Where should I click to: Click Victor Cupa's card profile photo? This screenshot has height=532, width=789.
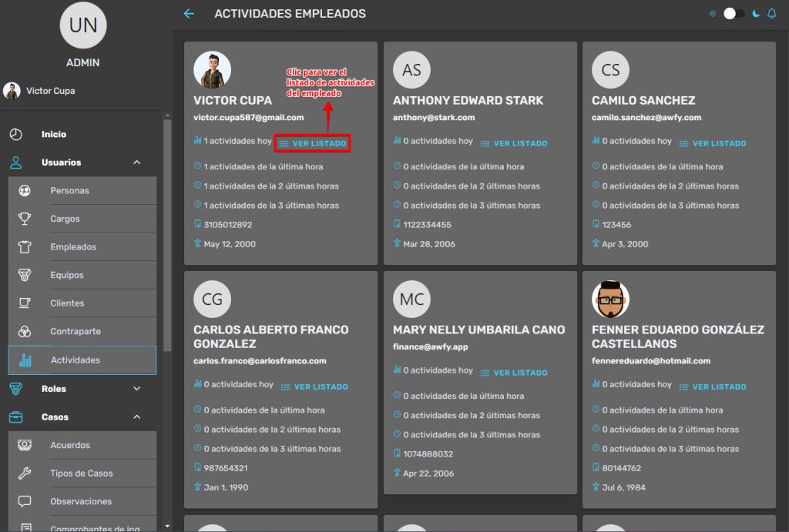click(x=213, y=69)
